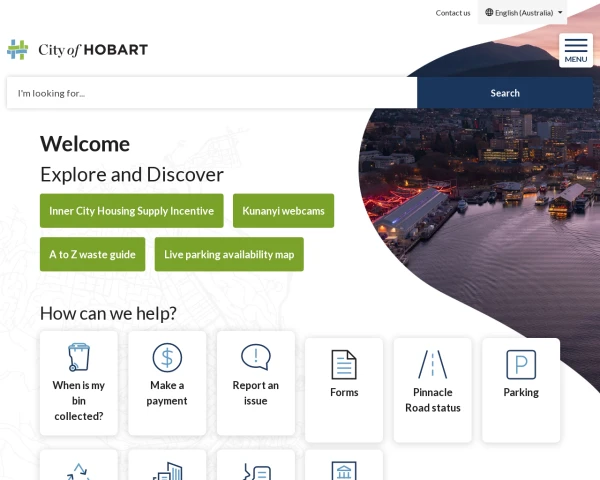Select 'When is my bin collected?' label
Screen dimensions: 600x480
pyautogui.click(x=79, y=401)
